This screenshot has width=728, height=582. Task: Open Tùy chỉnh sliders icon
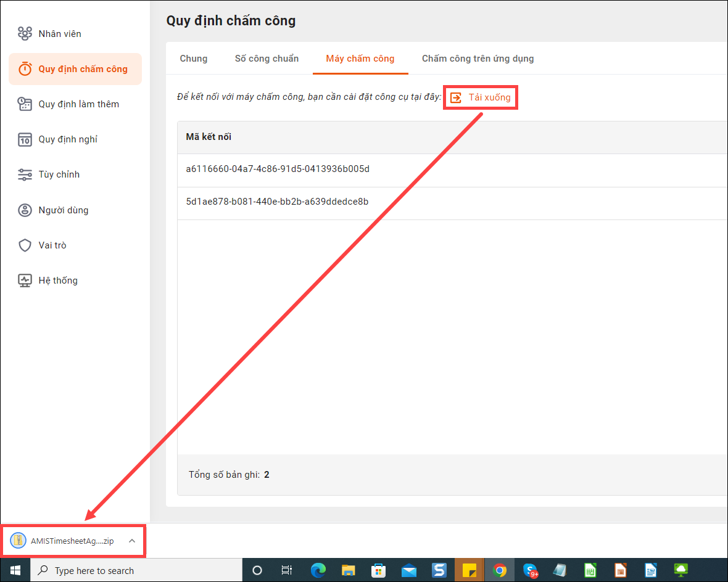25,174
